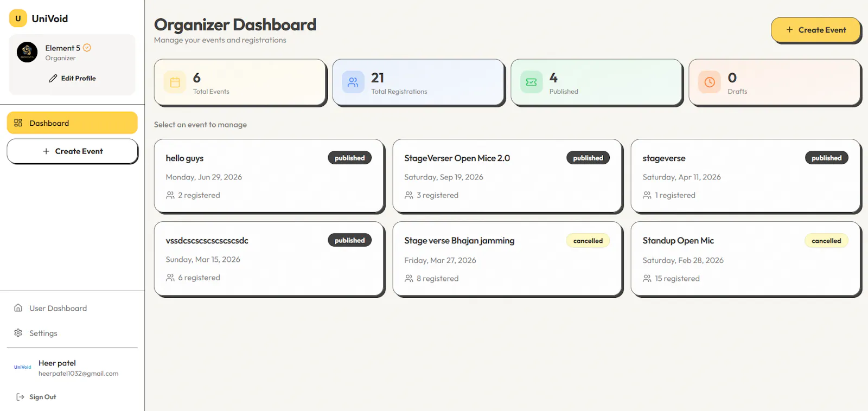The height and width of the screenshot is (411, 868).
Task: Click the pencil icon for Edit Profile
Action: [x=53, y=78]
